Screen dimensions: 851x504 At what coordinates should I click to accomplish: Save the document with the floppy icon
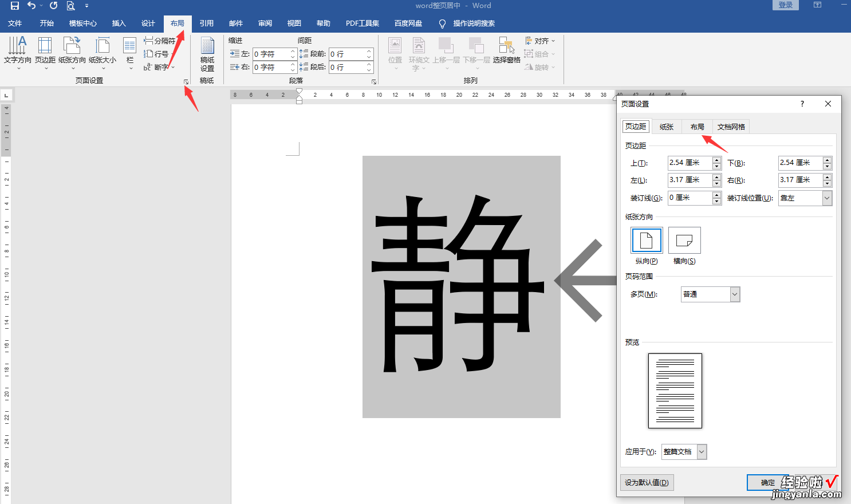pos(15,6)
